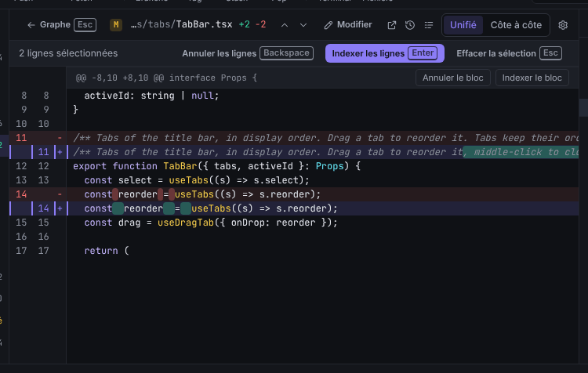Show file history clock icon

pyautogui.click(x=410, y=25)
